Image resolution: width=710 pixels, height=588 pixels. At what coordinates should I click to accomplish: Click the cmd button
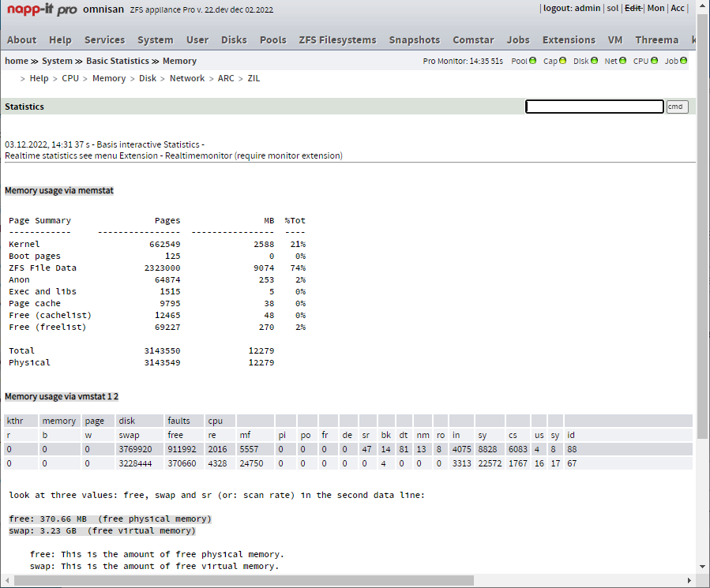[677, 107]
